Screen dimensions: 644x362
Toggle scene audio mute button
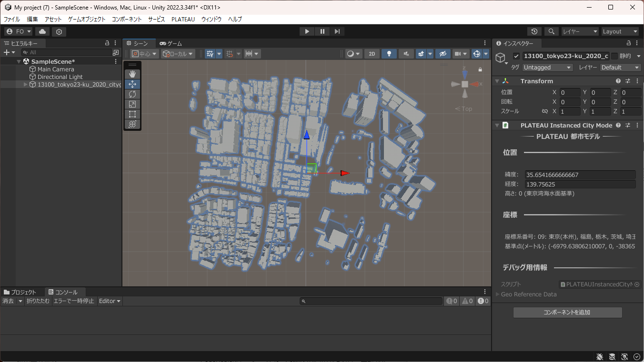(x=406, y=54)
